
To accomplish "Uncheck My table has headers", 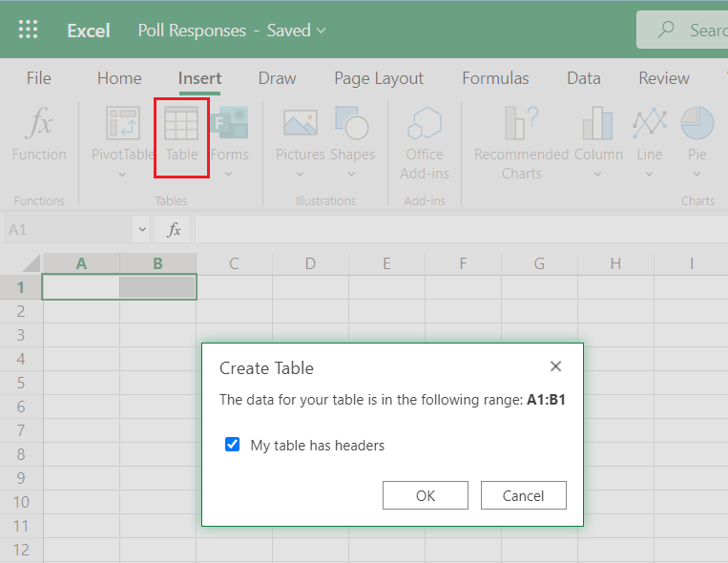I will point(232,445).
